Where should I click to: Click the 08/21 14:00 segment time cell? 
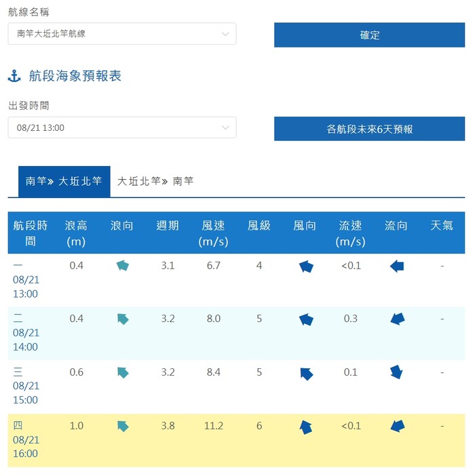26,333
